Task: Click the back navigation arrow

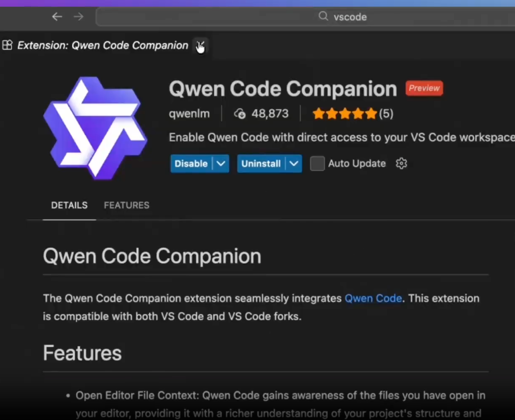Action: tap(57, 16)
